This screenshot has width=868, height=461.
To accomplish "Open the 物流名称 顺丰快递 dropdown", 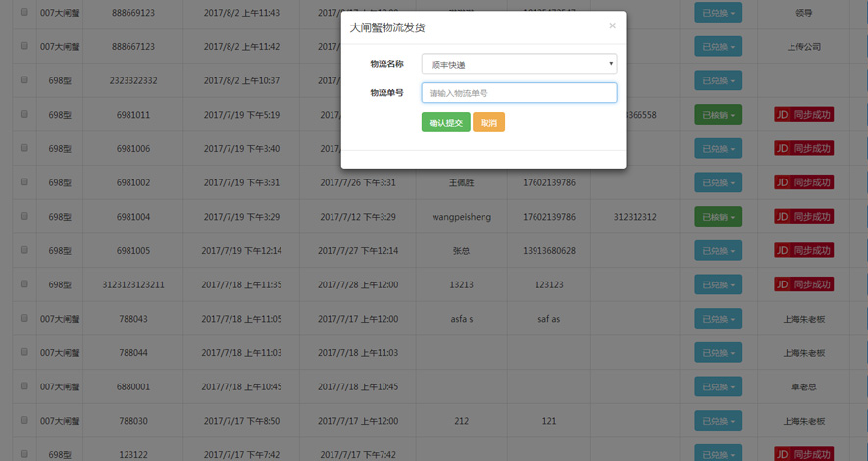I will pyautogui.click(x=519, y=64).
